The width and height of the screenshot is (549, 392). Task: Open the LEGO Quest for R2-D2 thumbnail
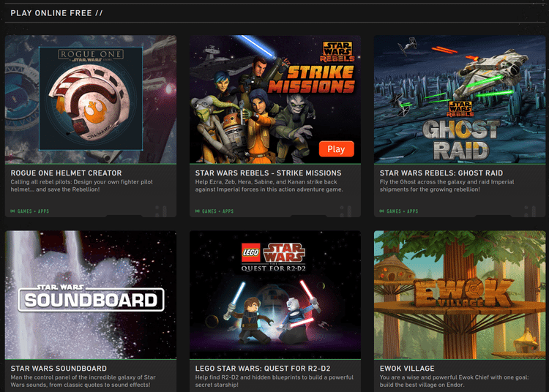pyautogui.click(x=275, y=295)
